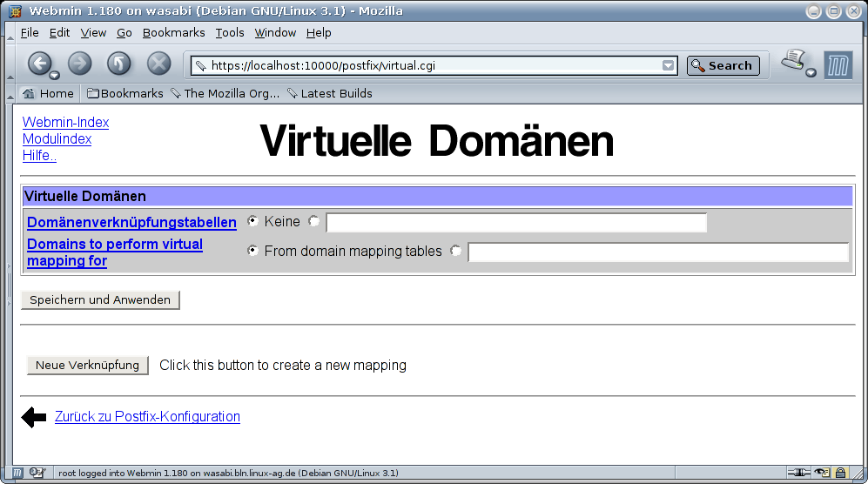Open the Bookmarks menu
Screen dimensions: 868x484
(174, 33)
